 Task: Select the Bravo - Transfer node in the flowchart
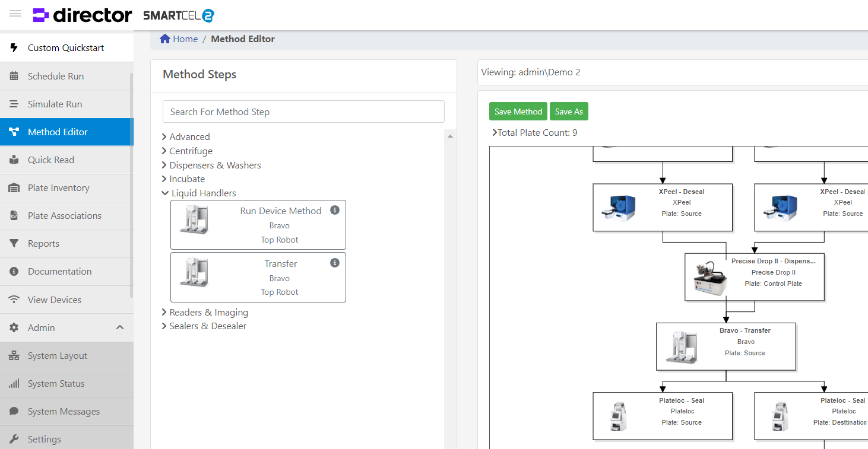coord(726,347)
